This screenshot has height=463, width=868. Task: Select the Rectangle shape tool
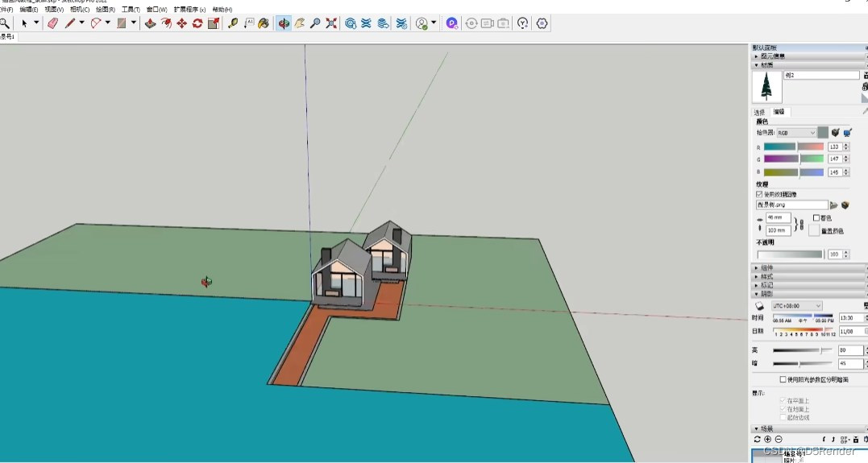click(121, 23)
